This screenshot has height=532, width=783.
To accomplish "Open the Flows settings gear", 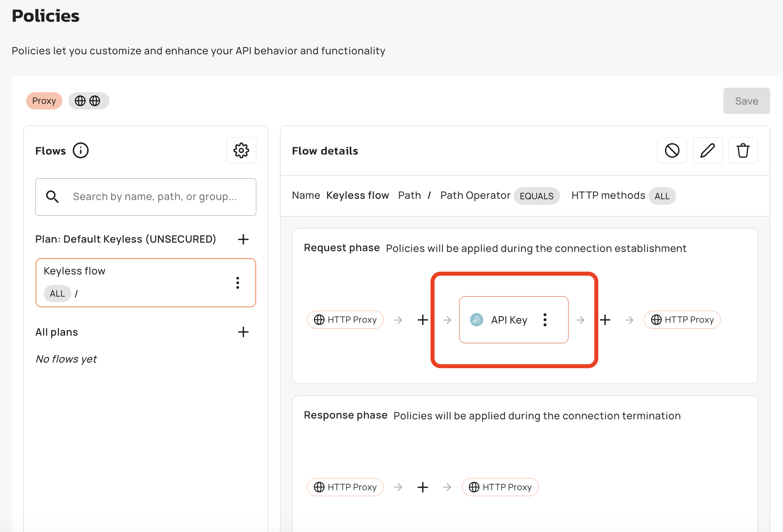I will pos(241,151).
